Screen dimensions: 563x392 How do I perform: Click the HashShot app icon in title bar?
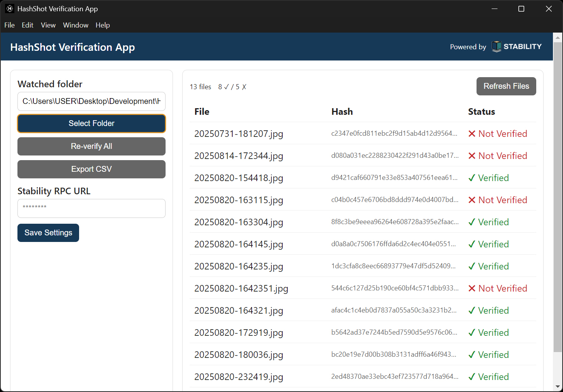pyautogui.click(x=10, y=9)
